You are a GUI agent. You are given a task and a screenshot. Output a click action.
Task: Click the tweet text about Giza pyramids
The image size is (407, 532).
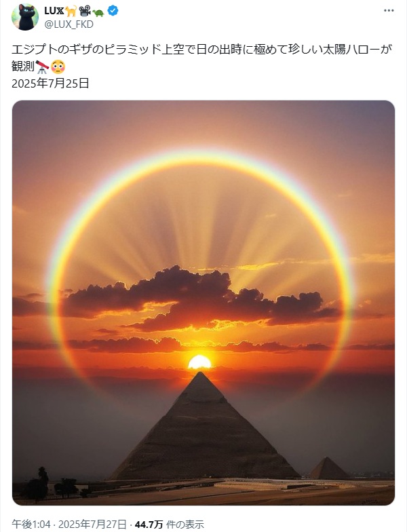pos(202,58)
